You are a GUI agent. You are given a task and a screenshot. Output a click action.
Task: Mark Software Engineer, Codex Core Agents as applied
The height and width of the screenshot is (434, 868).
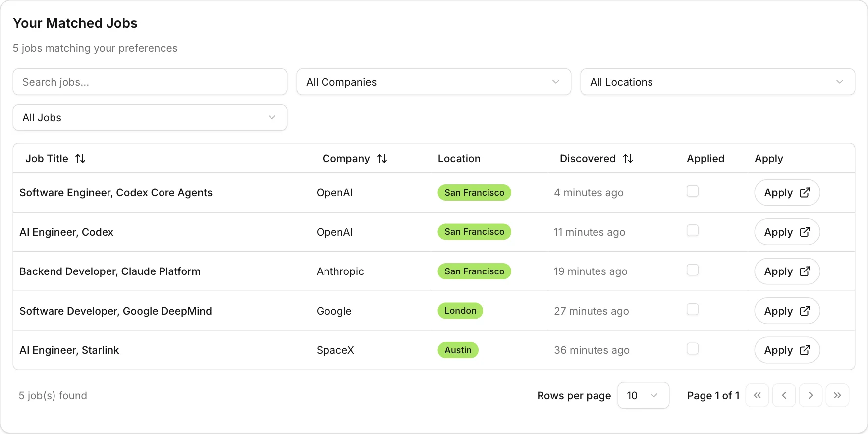tap(693, 191)
